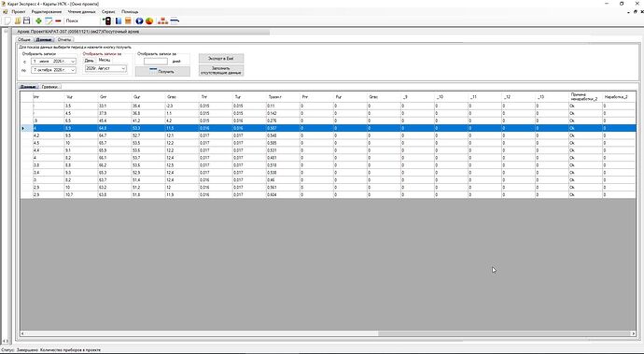Open the Проект menu
This screenshot has width=644, height=354.
click(19, 12)
